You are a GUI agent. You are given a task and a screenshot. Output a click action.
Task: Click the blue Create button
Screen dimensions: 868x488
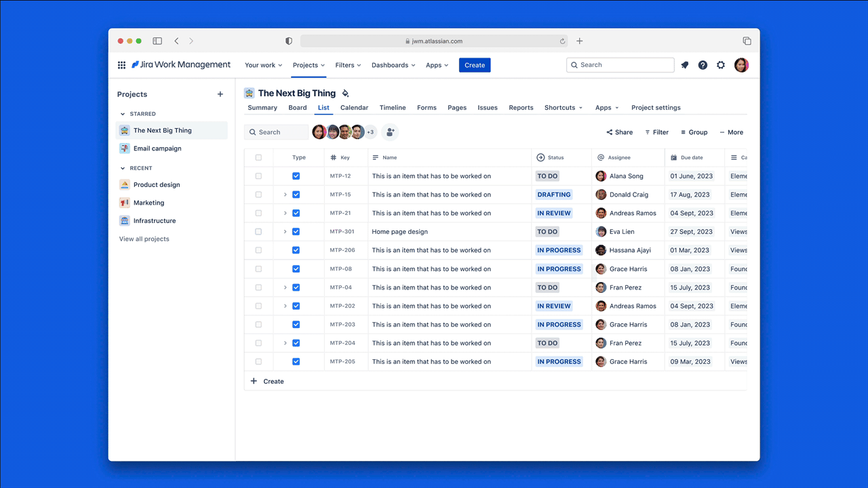(475, 65)
